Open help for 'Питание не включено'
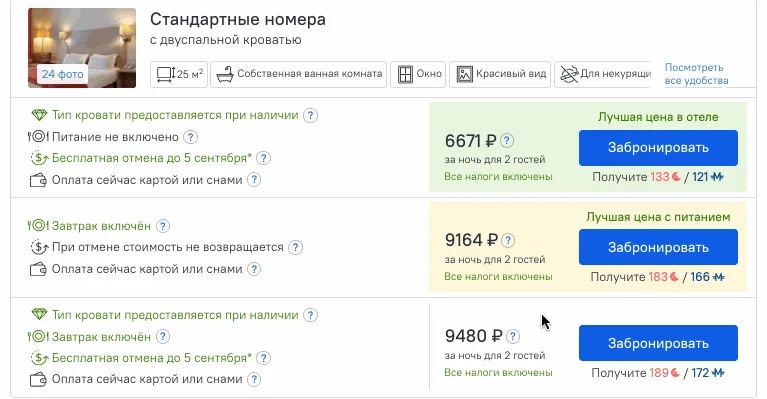This screenshot has height=399, width=767. tap(190, 137)
